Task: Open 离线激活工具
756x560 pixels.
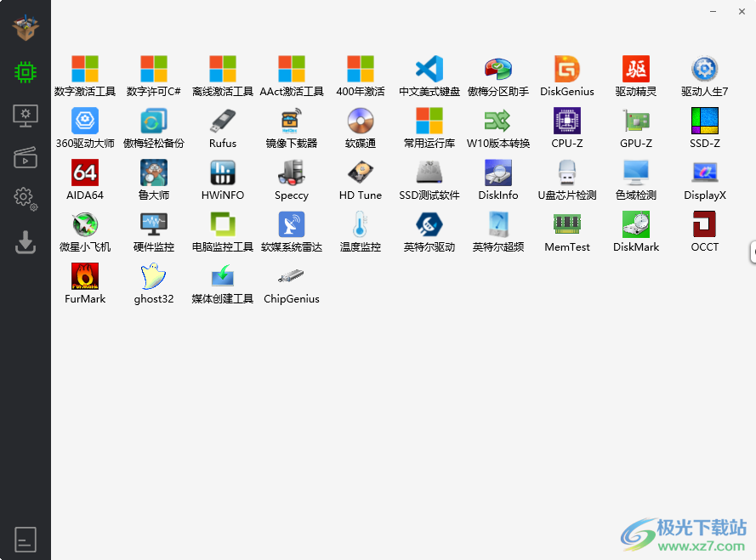Action: [223, 69]
